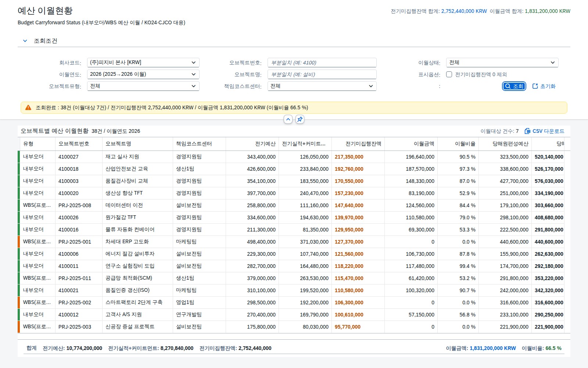The image size is (588, 368).
Task: Click footer total 1,831,200,000 KRW
Action: (x=493, y=348)
